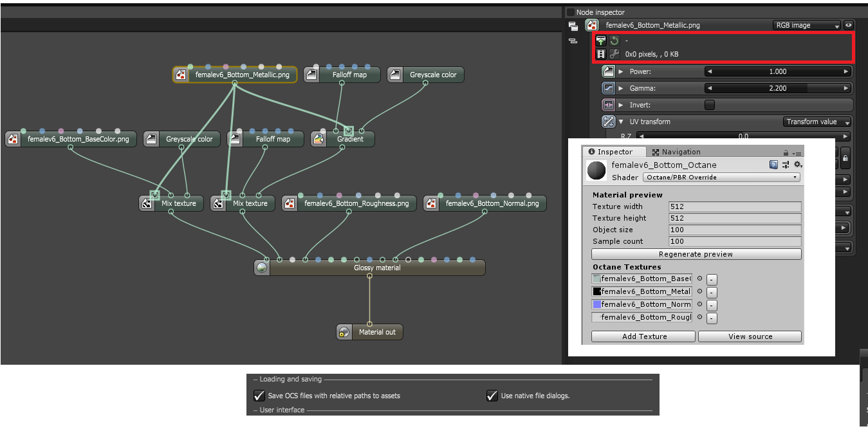
Task: Click the Unity Inspector lock icon
Action: coord(786,152)
